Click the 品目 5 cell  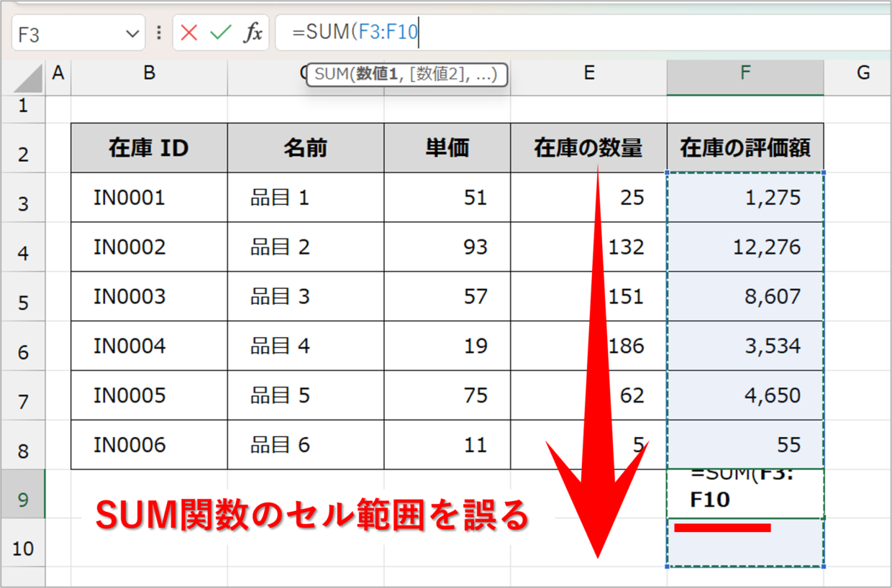point(281,395)
